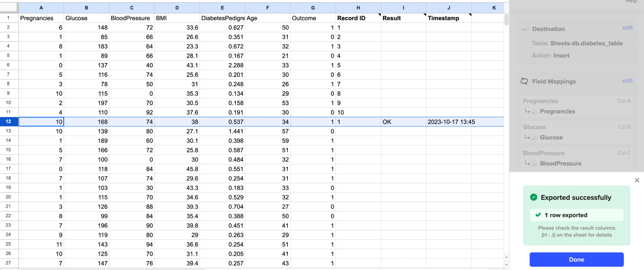This screenshot has height=270, width=644.
Task: Click the DiabetesPedigree header cell
Action: click(x=222, y=18)
